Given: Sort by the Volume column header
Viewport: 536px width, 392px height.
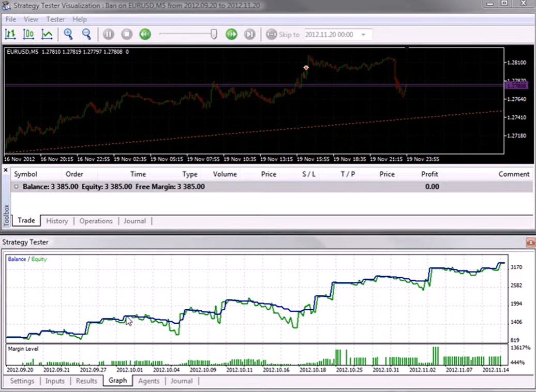Looking at the screenshot, I should (225, 174).
